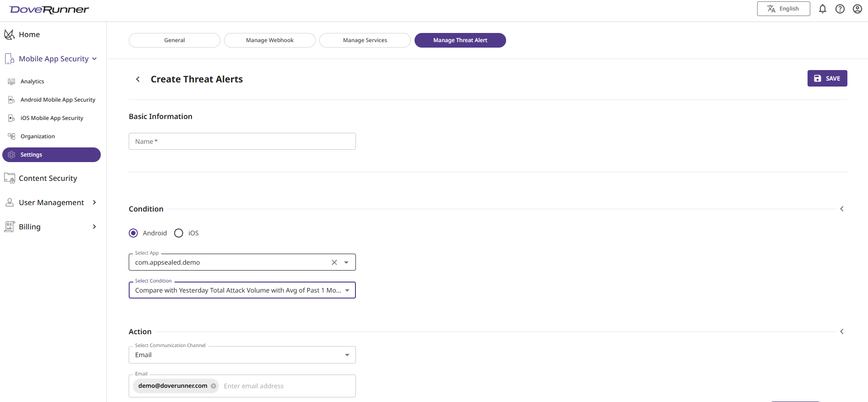
Task: Click the Home sidebar icon
Action: [x=9, y=34]
